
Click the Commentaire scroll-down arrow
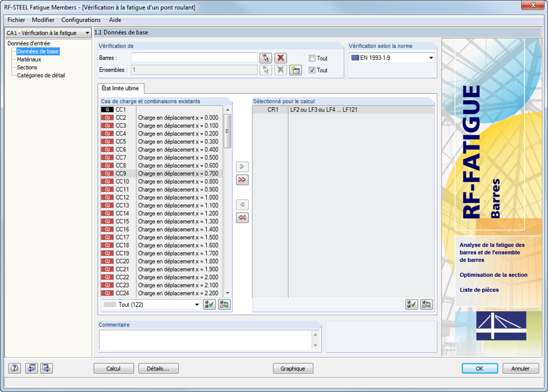click(x=316, y=346)
